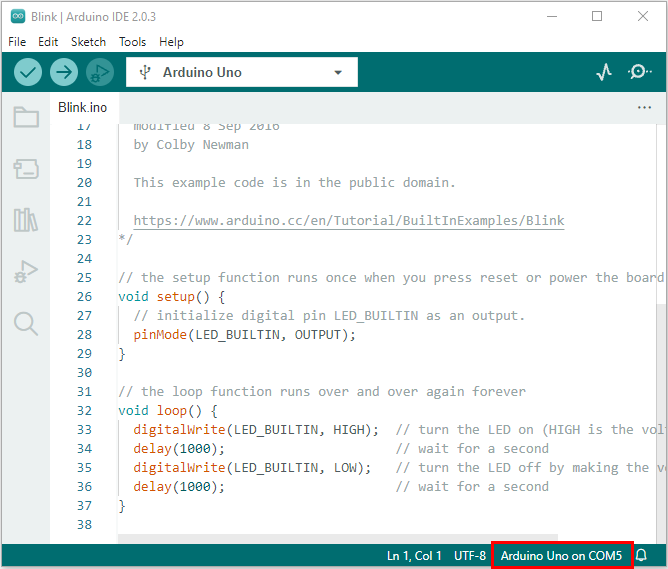Click the Arduino IDE logo in title bar
This screenshot has height=569, width=668.
[17, 16]
